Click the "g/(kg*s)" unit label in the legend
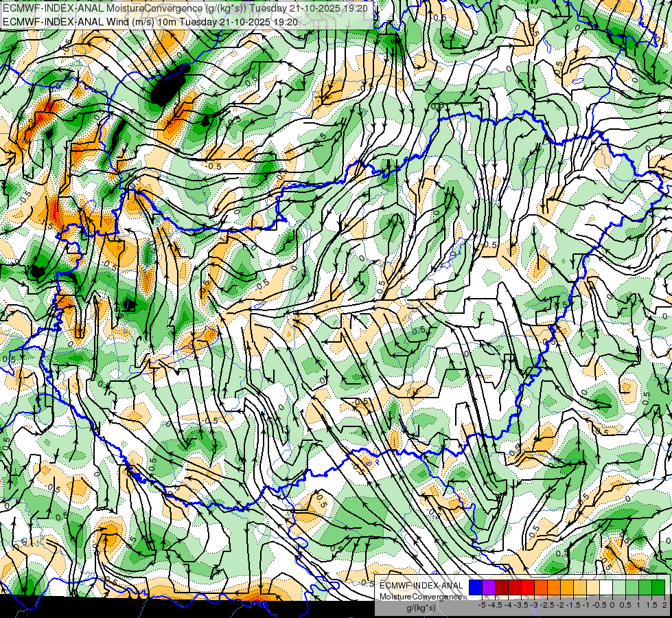 click(421, 608)
